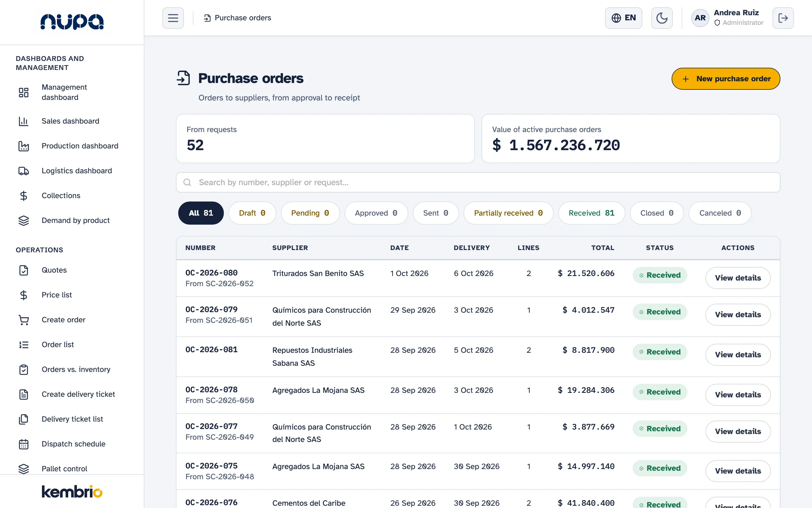The image size is (812, 508).
Task: Click the nupa logo
Action: click(72, 22)
